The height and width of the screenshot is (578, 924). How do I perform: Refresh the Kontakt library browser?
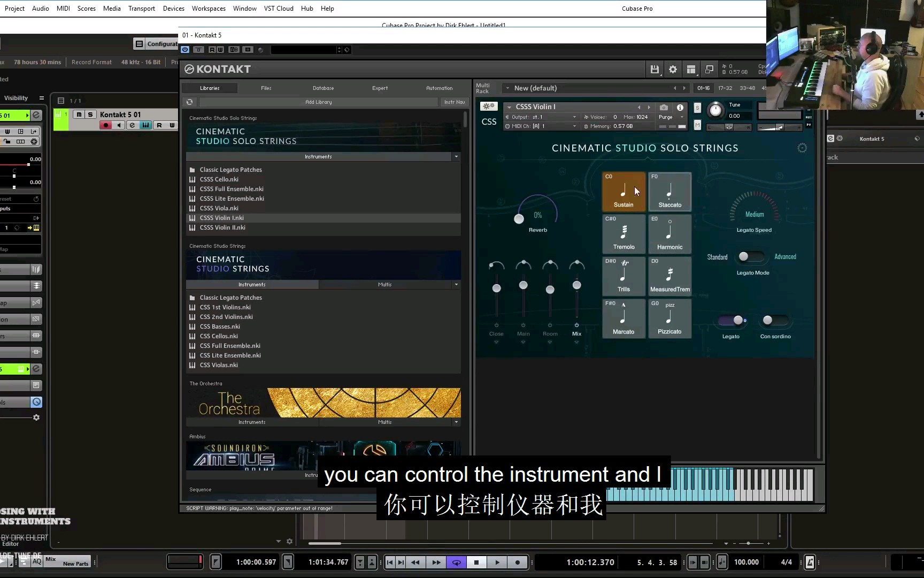tap(189, 102)
